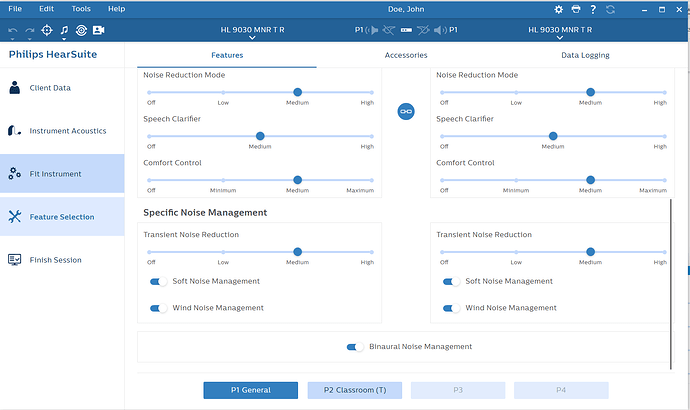Click the Finish Session monitor icon
This screenshot has width=690, height=410.
(15, 260)
